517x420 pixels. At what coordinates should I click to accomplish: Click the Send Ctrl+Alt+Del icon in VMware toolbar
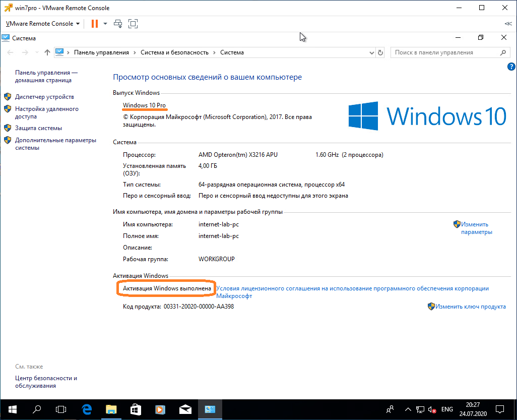118,23
